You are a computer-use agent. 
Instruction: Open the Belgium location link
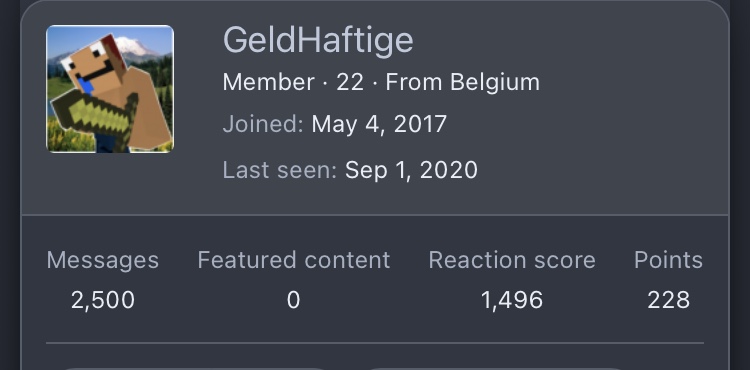point(495,82)
